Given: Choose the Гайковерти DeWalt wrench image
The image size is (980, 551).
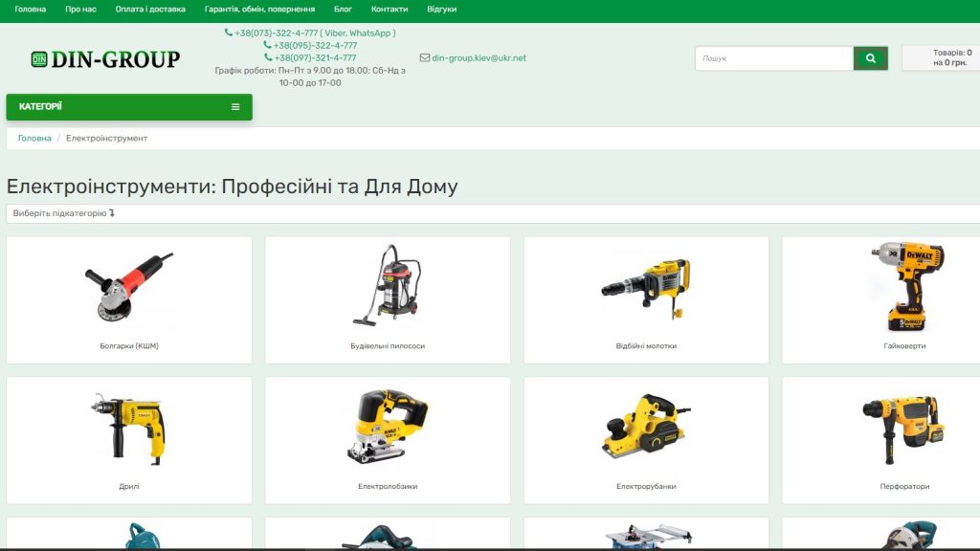Looking at the screenshot, I should point(904,285).
